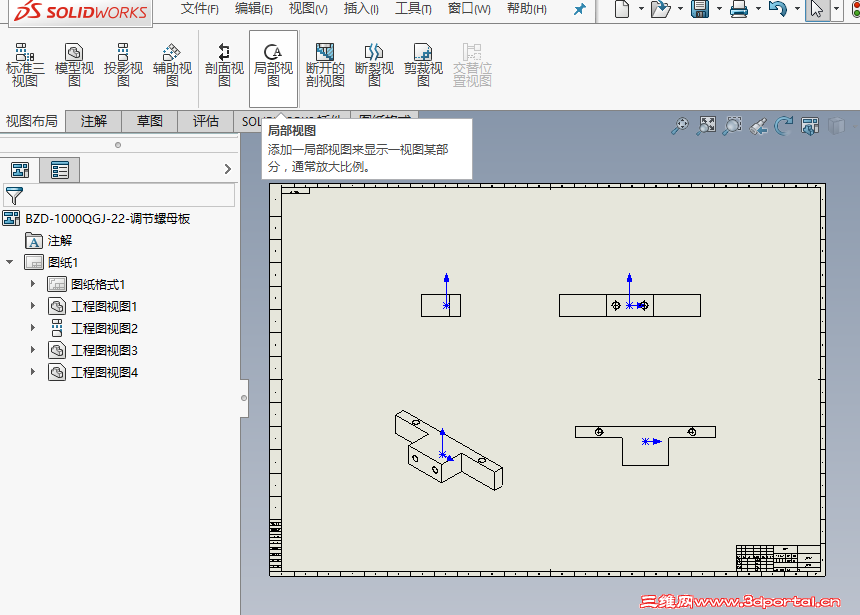Open the 帮助(H) menu
The width and height of the screenshot is (860, 615).
(527, 9)
